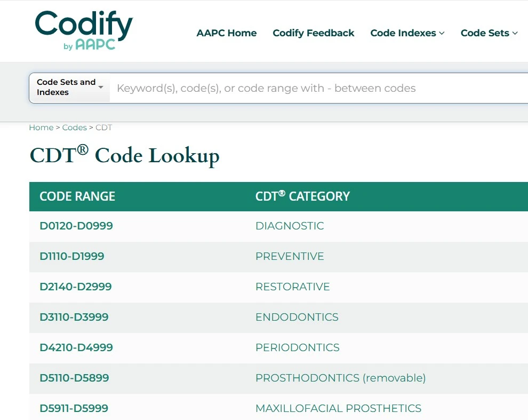
Task: Open the DIAGNOSTIC category
Action: (x=290, y=226)
